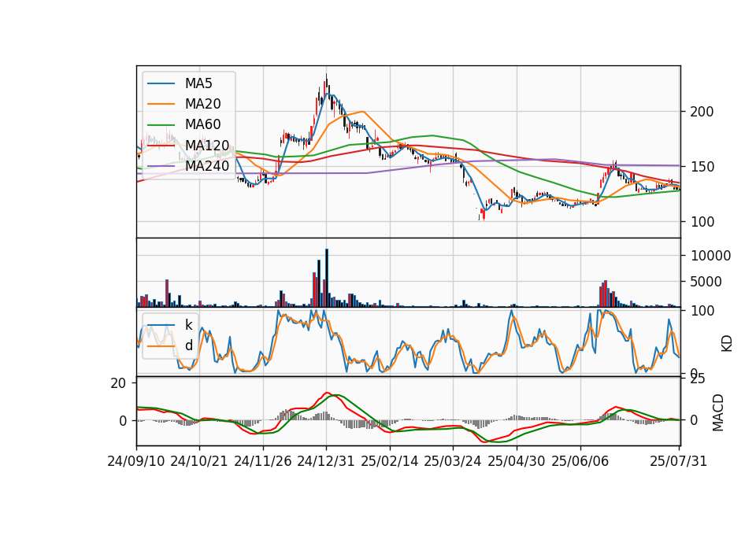Click the 20 label on MACD left axis
Screen dimensions: 756x543
coord(118,383)
